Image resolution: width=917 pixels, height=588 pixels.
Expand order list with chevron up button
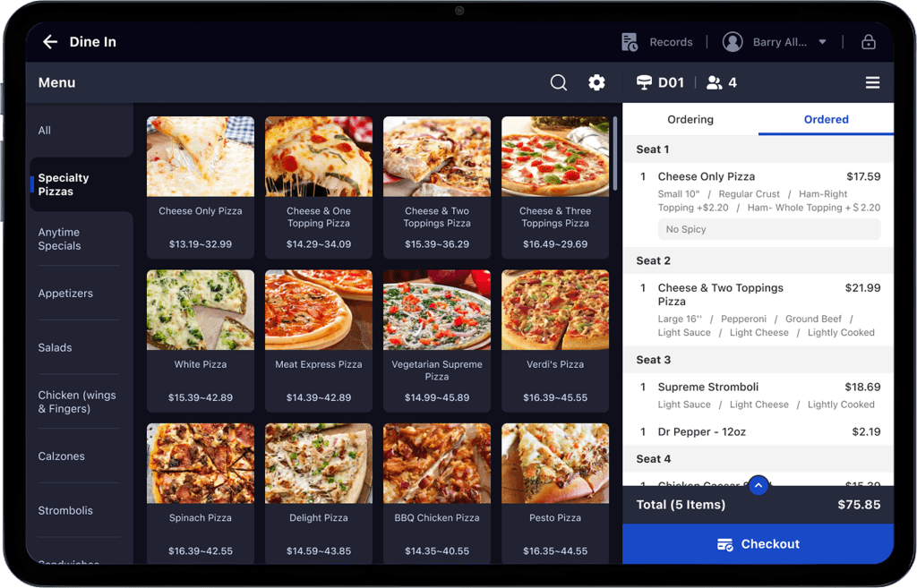tap(758, 485)
